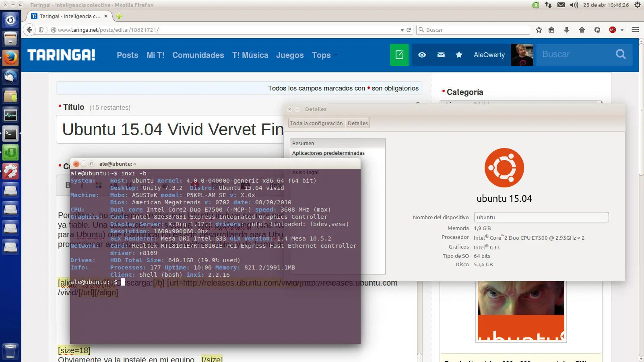Click the AleQwerty avatar picture

coord(522,55)
